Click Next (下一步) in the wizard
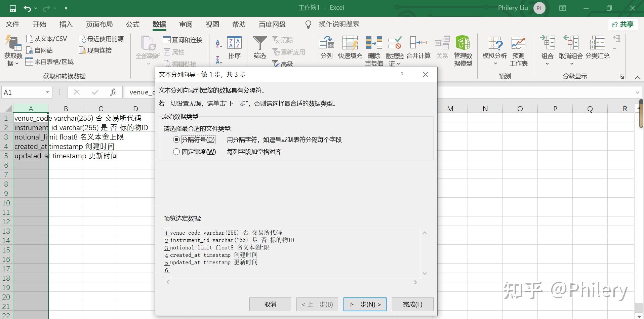This screenshot has height=319, width=644. 365,304
